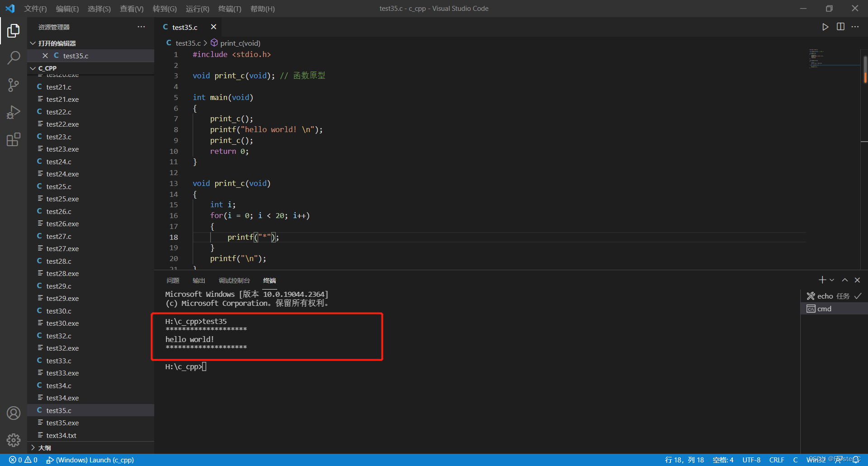Image resolution: width=868 pixels, height=466 pixels.
Task: Open the File menu
Action: coord(35,9)
